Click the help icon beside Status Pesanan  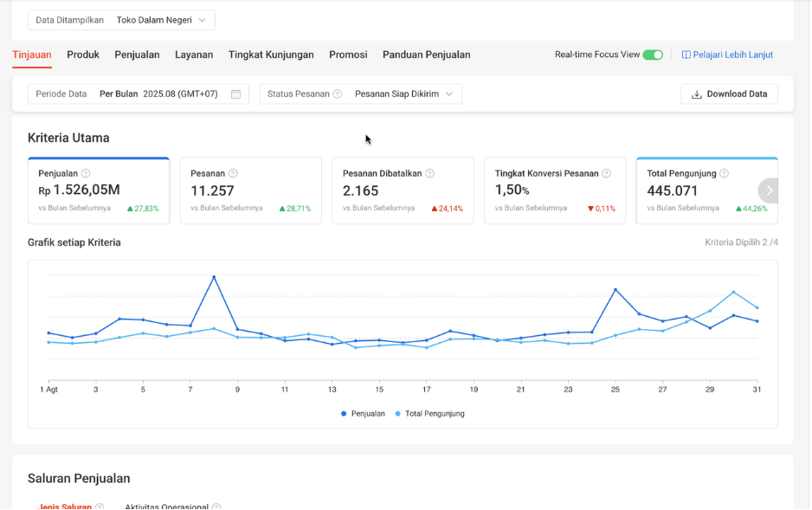338,94
